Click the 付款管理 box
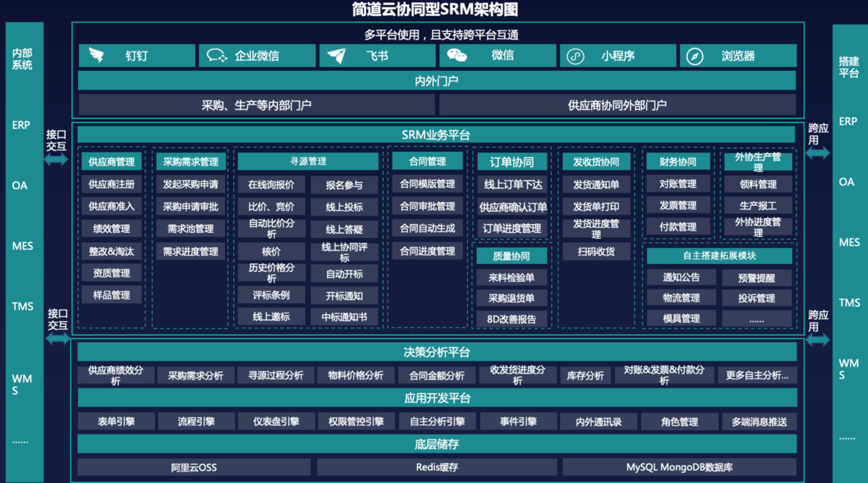Screen dimensions: 868x483 point(678,227)
